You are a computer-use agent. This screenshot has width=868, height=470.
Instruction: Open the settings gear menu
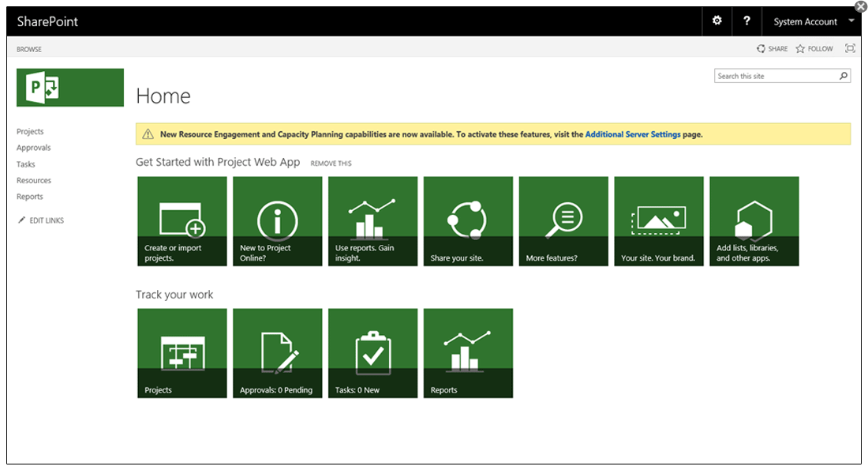click(x=716, y=21)
